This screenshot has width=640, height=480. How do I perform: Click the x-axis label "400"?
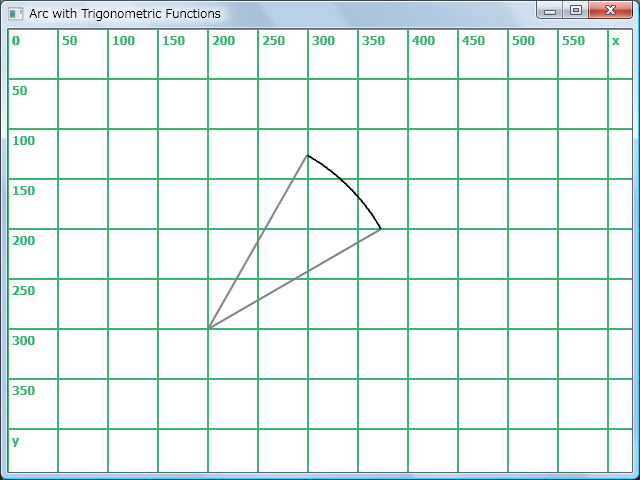coord(424,41)
